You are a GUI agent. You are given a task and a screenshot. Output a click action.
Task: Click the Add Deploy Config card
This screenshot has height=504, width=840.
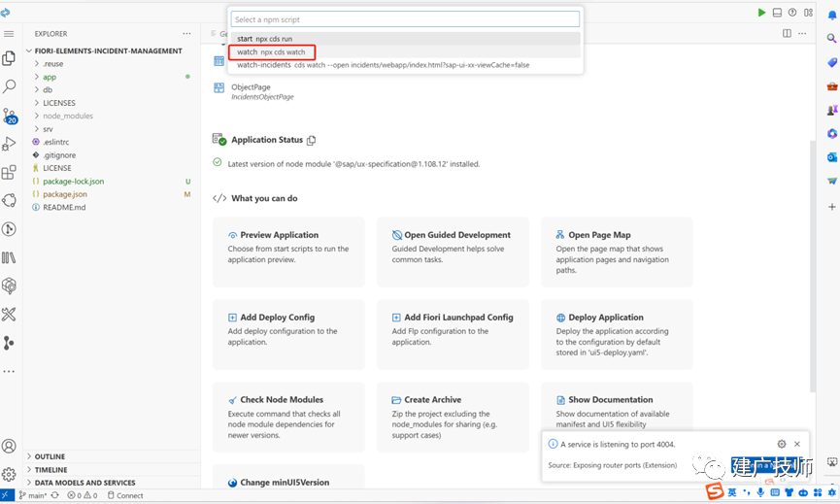tap(288, 334)
